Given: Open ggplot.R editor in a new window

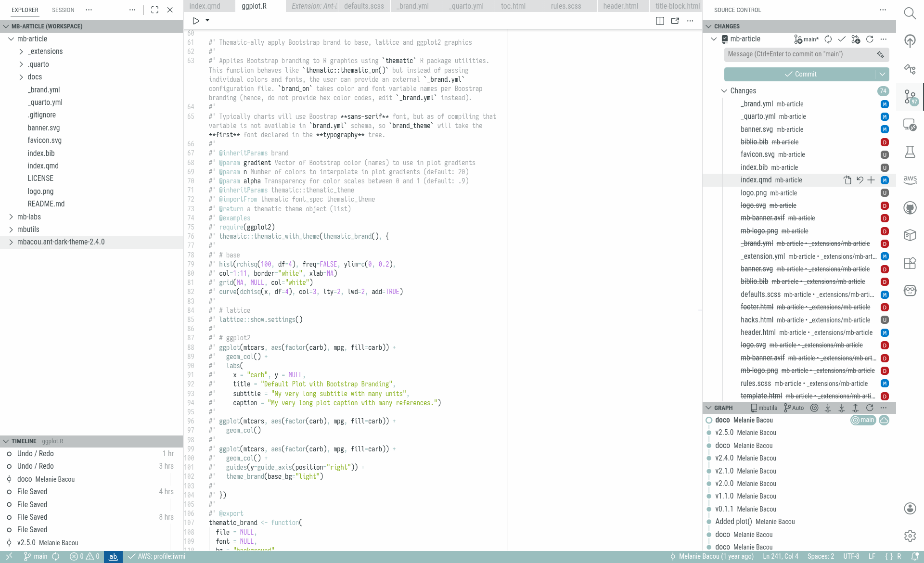Looking at the screenshot, I should coord(675,21).
